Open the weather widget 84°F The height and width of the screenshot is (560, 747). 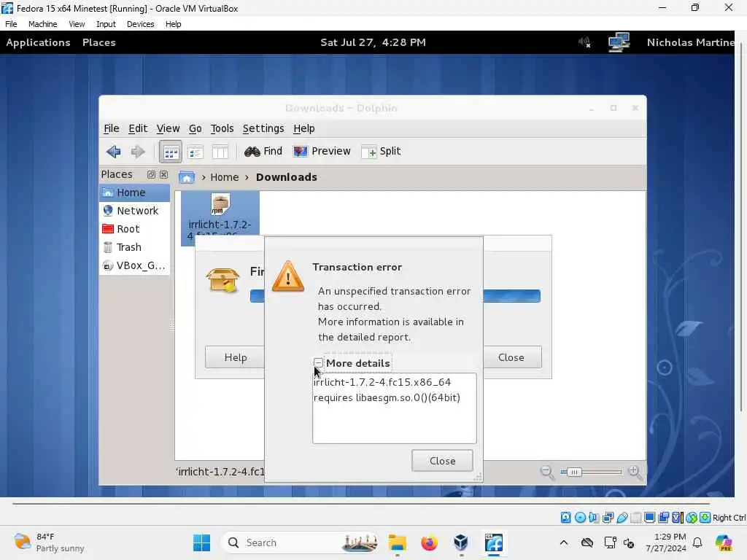[49, 542]
